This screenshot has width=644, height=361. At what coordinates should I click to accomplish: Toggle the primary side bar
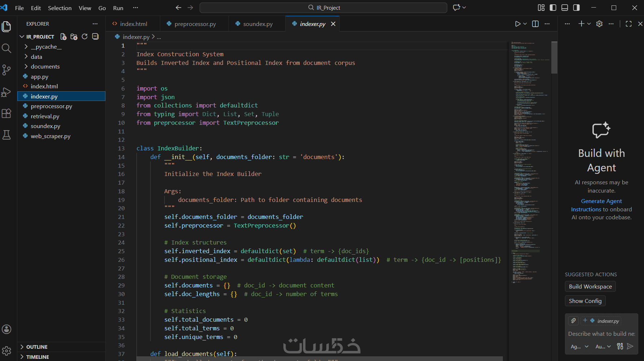[x=553, y=8]
